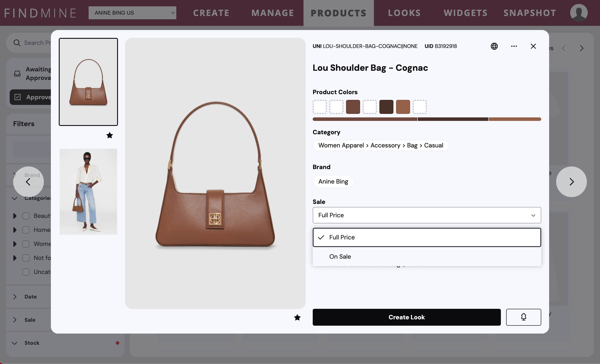
Task: Collapse the Stock filter section
Action: click(x=15, y=343)
